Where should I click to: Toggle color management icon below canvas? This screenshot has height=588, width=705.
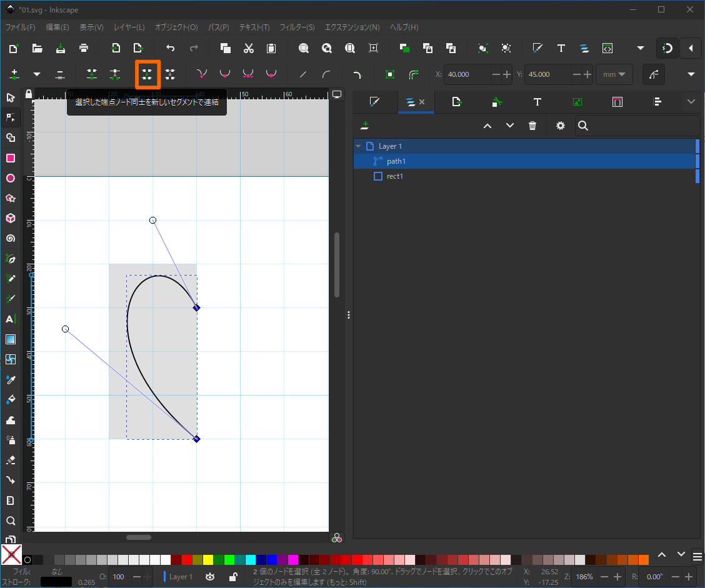pos(337,538)
